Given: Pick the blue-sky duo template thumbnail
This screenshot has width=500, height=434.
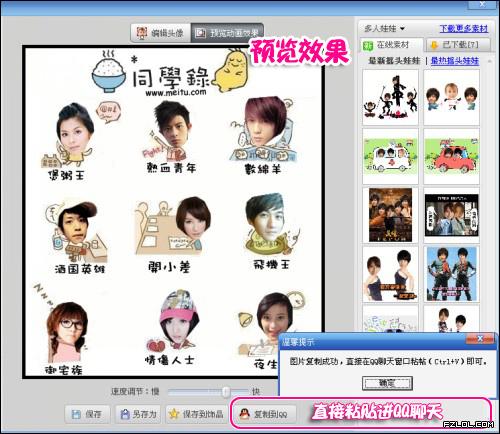Looking at the screenshot, I should click(452, 274).
